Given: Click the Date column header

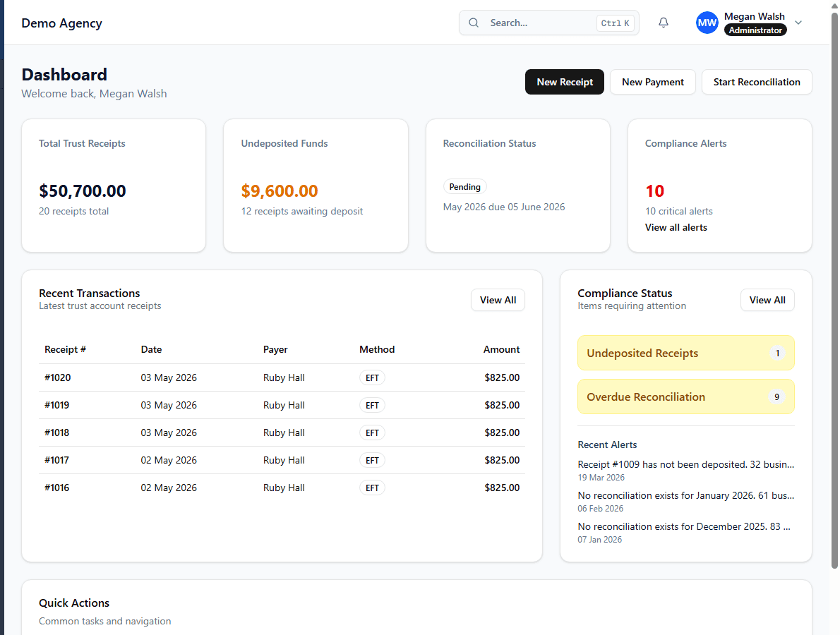Looking at the screenshot, I should 151,349.
